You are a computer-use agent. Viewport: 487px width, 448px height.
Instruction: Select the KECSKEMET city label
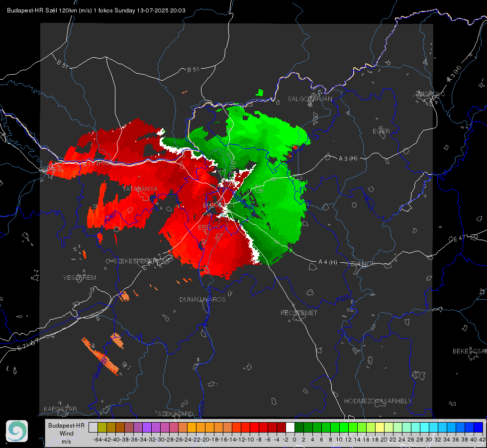click(299, 313)
